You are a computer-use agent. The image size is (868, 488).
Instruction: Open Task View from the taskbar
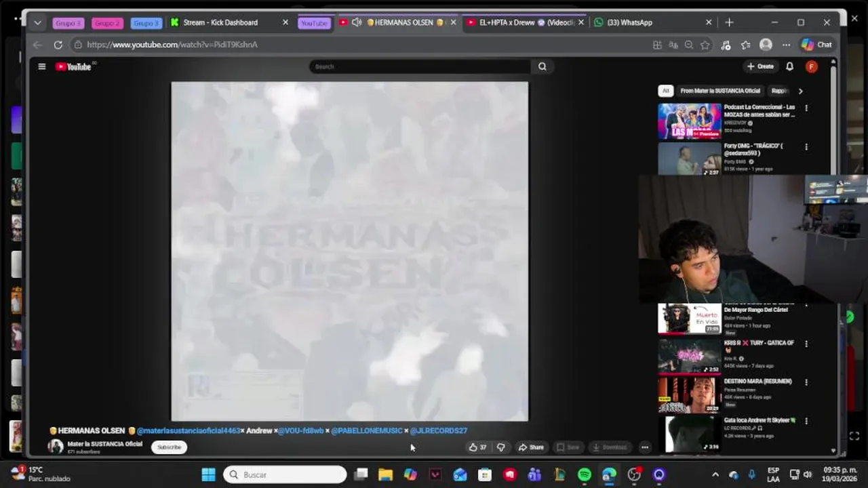pyautogui.click(x=361, y=474)
